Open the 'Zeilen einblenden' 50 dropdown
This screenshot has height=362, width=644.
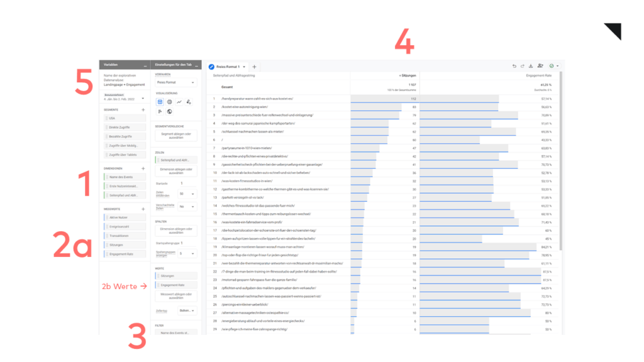pos(187,194)
